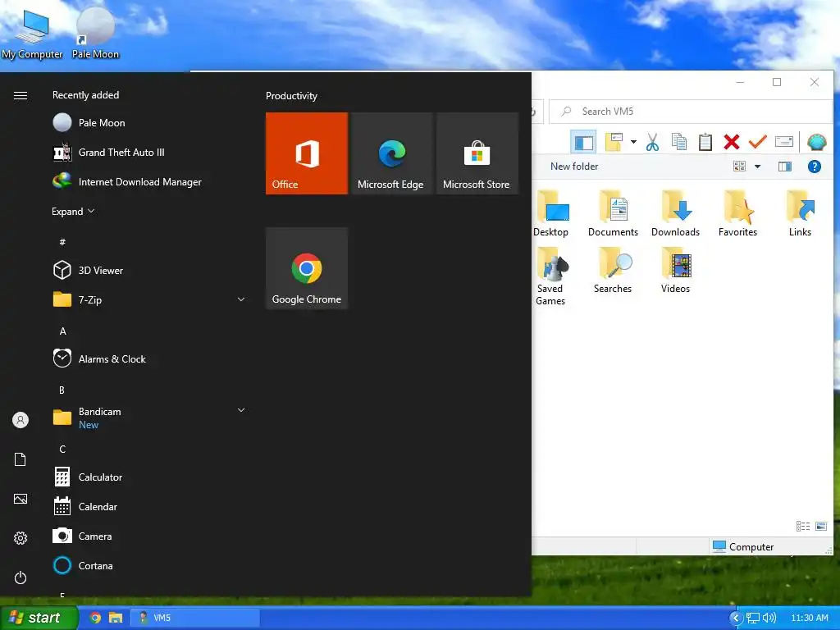Open the change view dropdown arrow
The width and height of the screenshot is (840, 630).
click(x=757, y=167)
